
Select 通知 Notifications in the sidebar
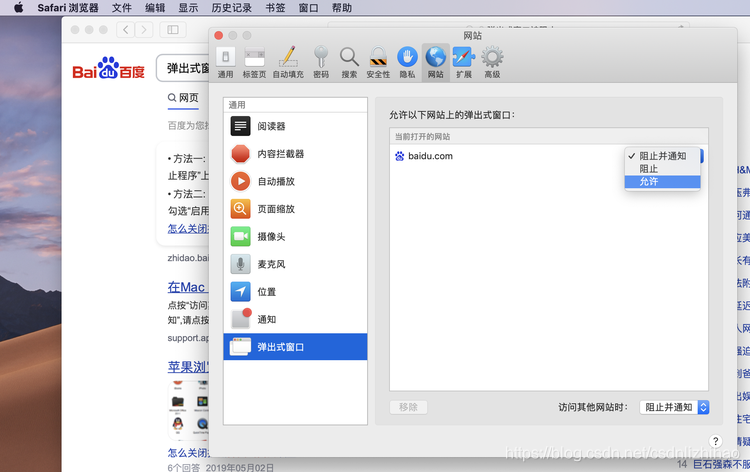[295, 319]
